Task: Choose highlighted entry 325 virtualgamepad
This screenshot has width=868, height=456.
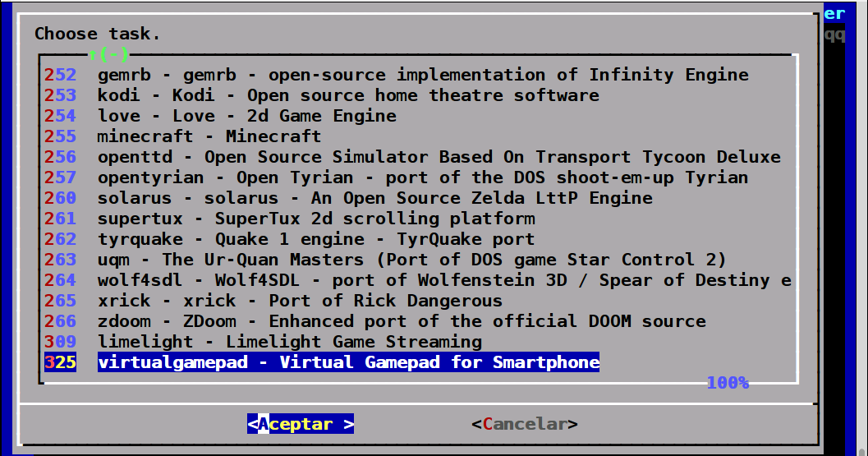Action: tap(322, 362)
